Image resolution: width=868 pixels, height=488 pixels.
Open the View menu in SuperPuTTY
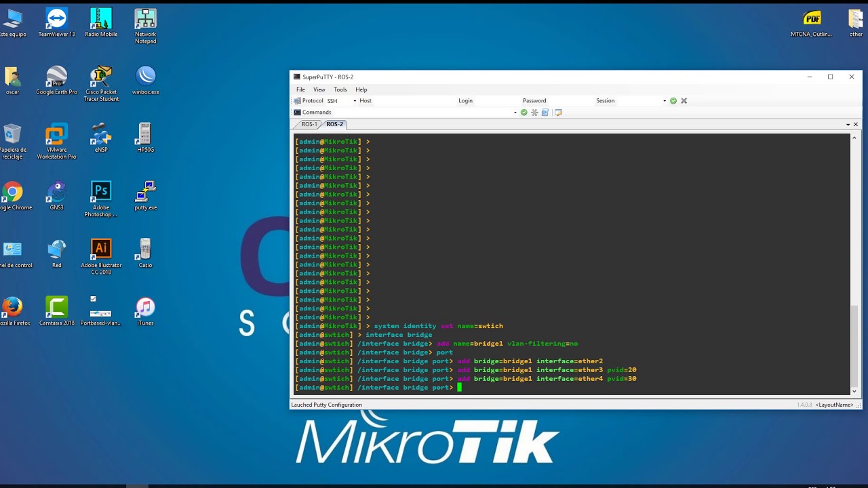(319, 89)
